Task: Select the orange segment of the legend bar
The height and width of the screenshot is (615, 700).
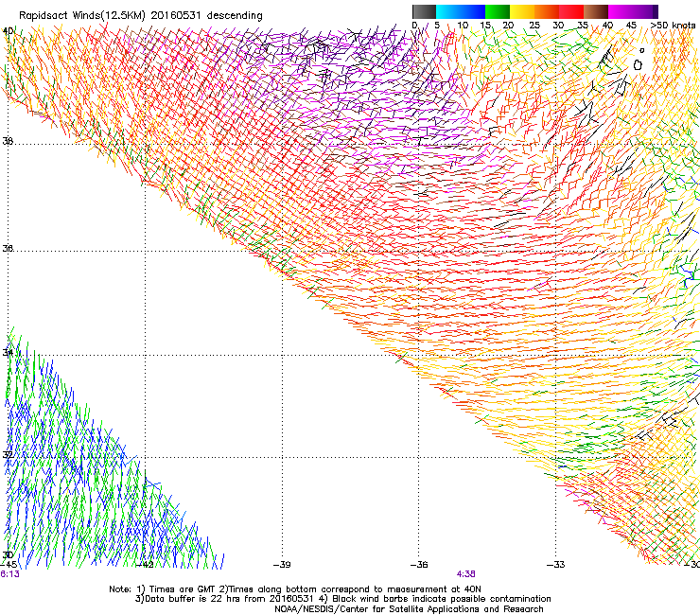Action: (547, 11)
